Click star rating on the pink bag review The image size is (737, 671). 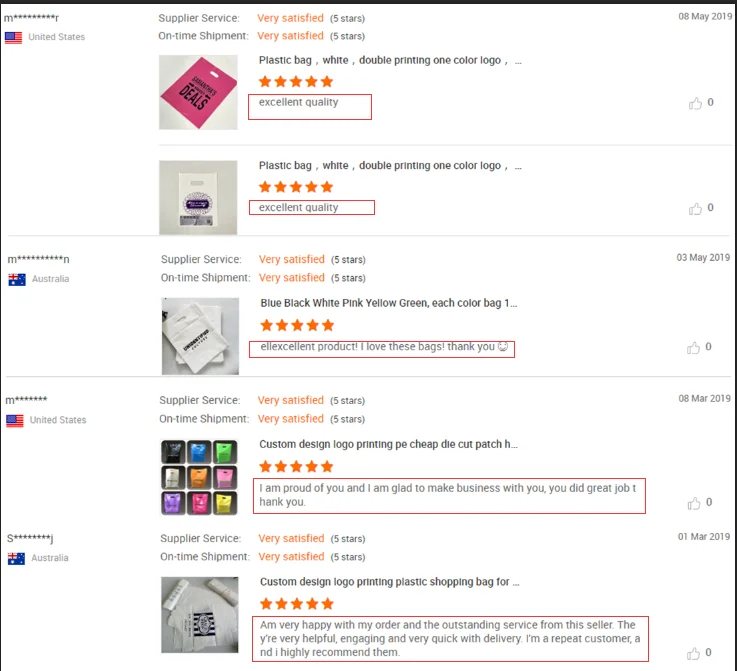point(296,82)
